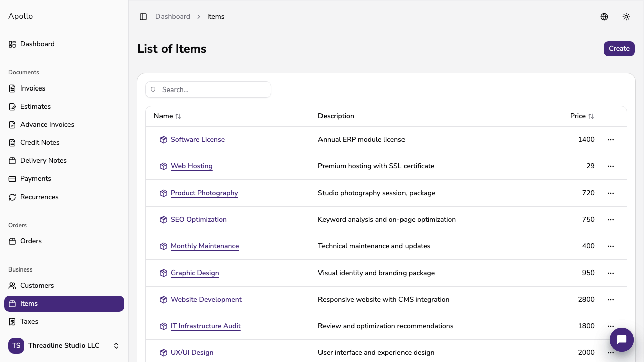Click the Payments card icon
The height and width of the screenshot is (362, 644).
pyautogui.click(x=12, y=179)
